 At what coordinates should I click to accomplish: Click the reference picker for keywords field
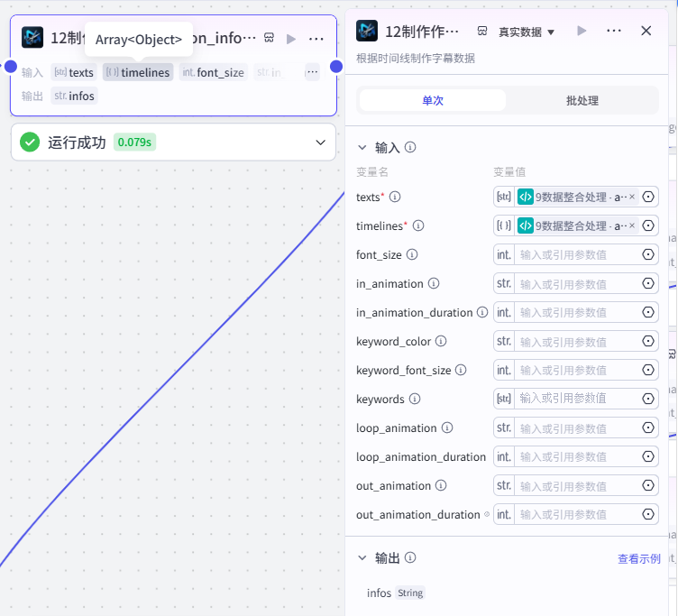click(647, 399)
